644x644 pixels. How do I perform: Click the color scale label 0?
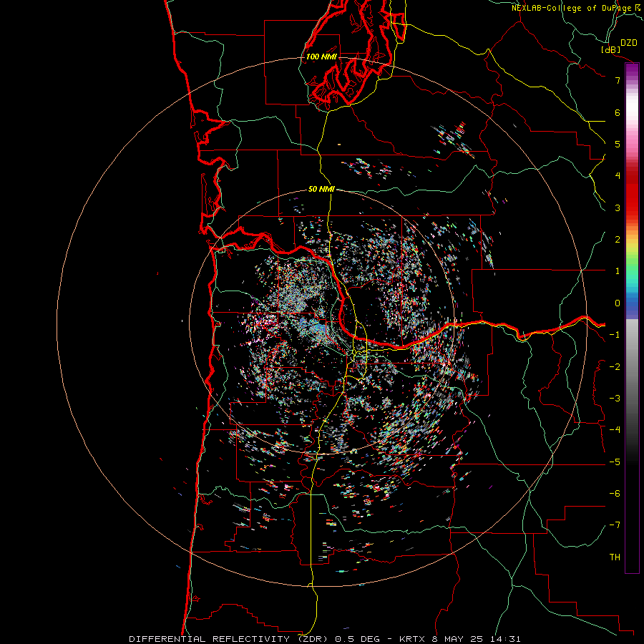click(618, 303)
